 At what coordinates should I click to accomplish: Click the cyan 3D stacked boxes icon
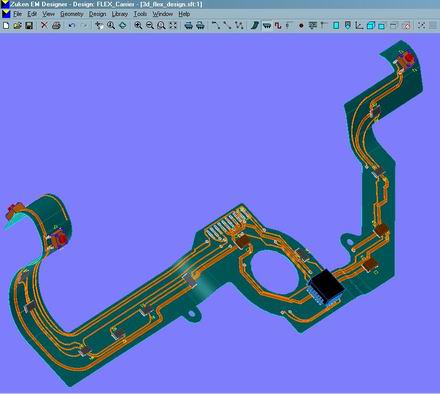pos(371,25)
